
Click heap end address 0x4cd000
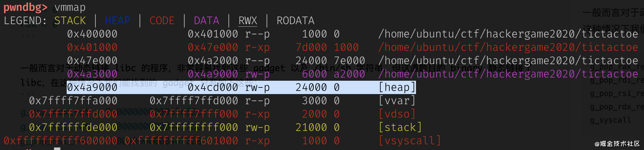pyautogui.click(x=213, y=87)
